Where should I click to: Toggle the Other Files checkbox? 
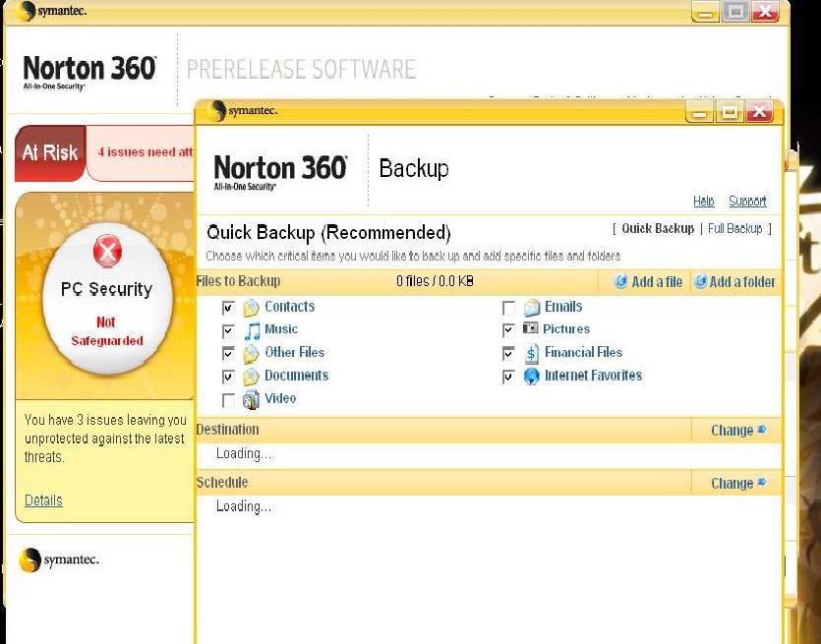click(228, 353)
